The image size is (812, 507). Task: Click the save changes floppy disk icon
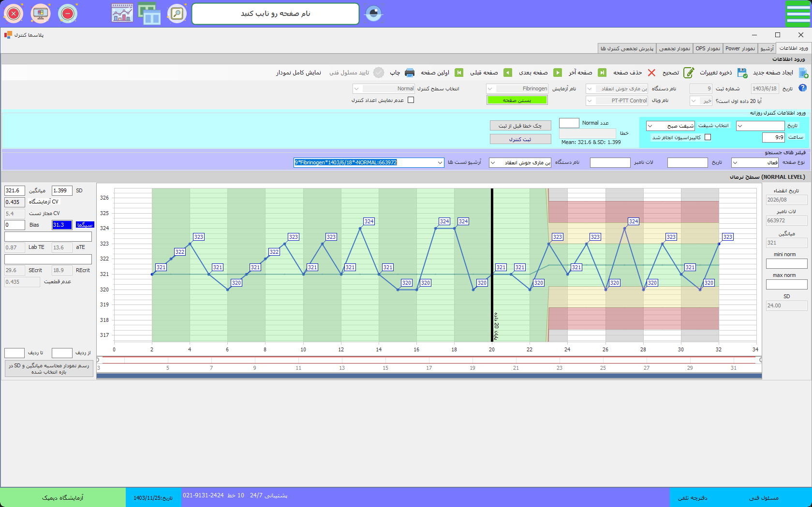(x=742, y=72)
